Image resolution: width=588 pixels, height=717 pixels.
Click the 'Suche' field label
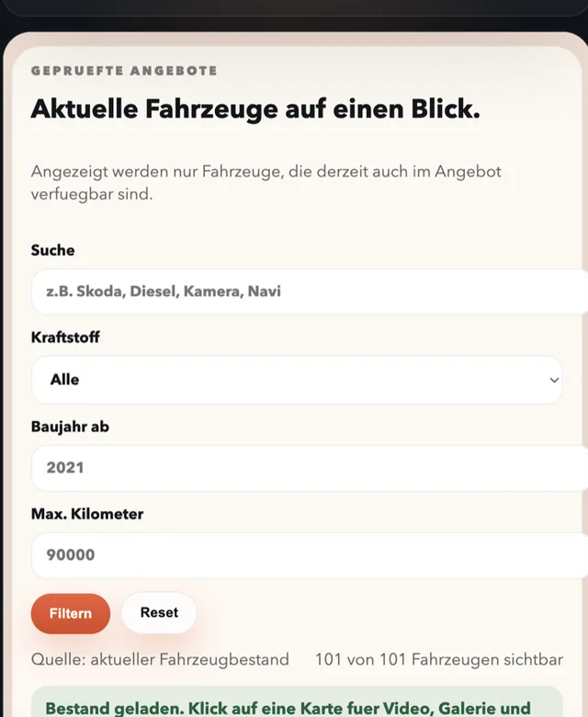[52, 250]
